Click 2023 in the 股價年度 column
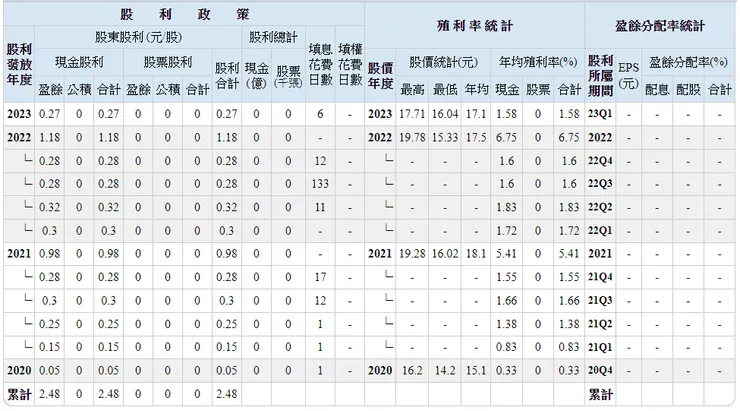 380,114
